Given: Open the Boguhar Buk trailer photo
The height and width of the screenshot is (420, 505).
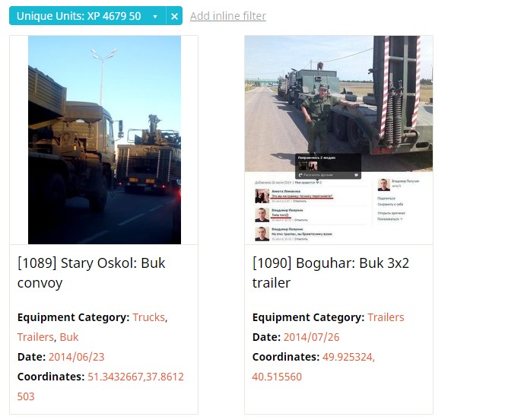Looking at the screenshot, I should click(338, 140).
